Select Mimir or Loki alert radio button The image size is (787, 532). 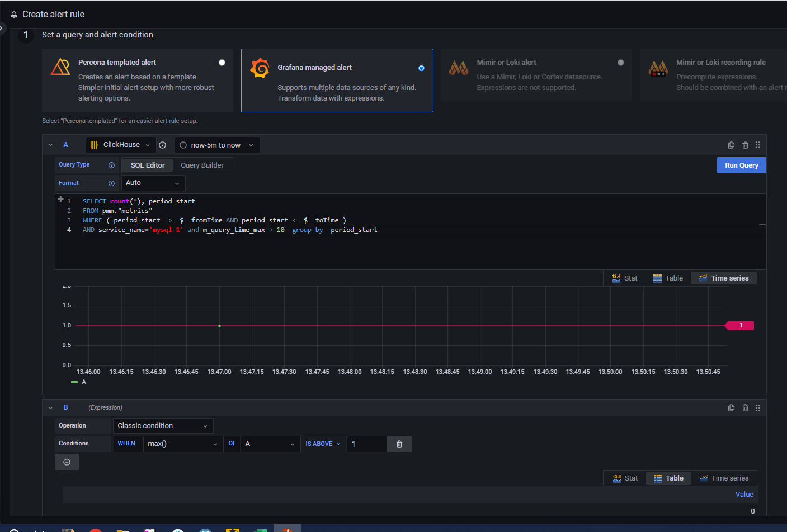point(620,63)
